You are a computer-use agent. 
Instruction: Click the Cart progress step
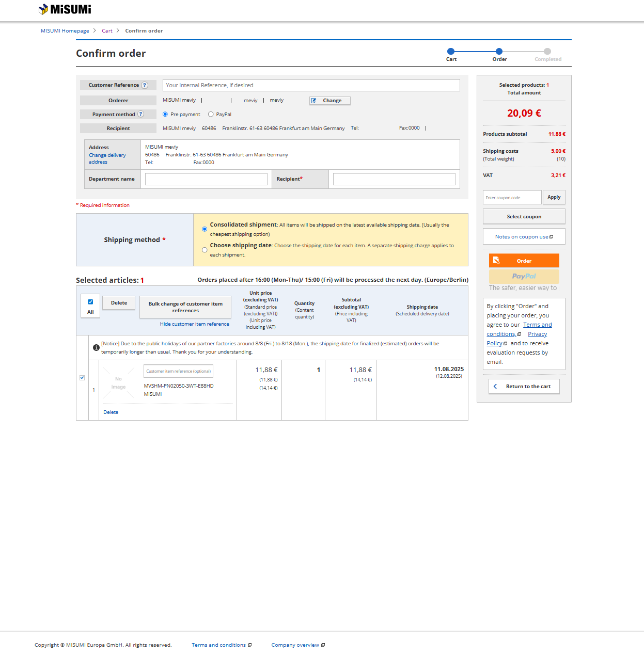tap(451, 51)
